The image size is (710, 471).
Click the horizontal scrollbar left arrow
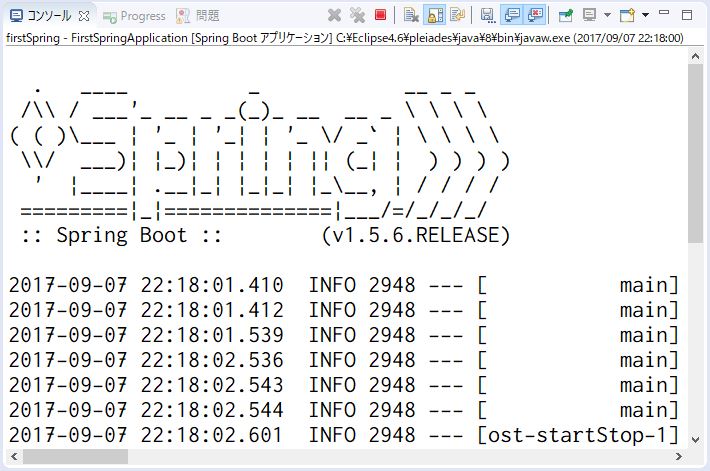(x=14, y=457)
